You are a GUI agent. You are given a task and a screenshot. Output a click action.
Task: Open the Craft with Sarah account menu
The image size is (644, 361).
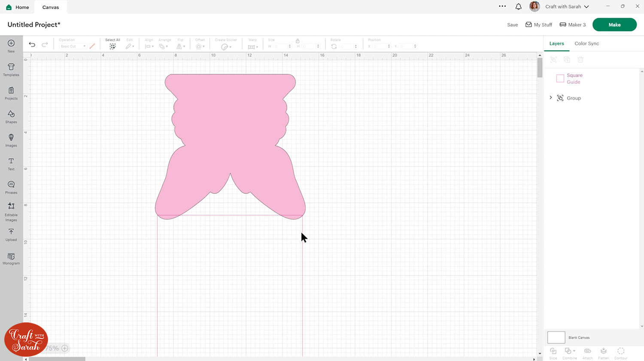[567, 6]
